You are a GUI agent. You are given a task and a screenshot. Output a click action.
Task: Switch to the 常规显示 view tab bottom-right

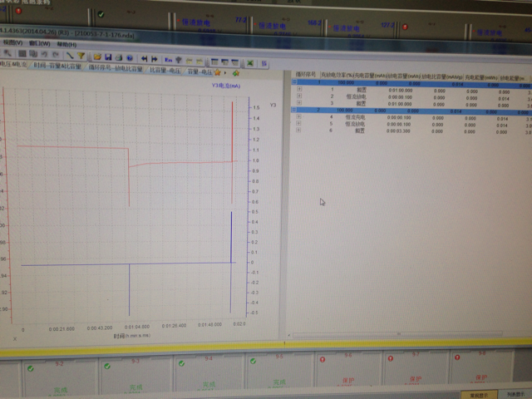pos(479,396)
